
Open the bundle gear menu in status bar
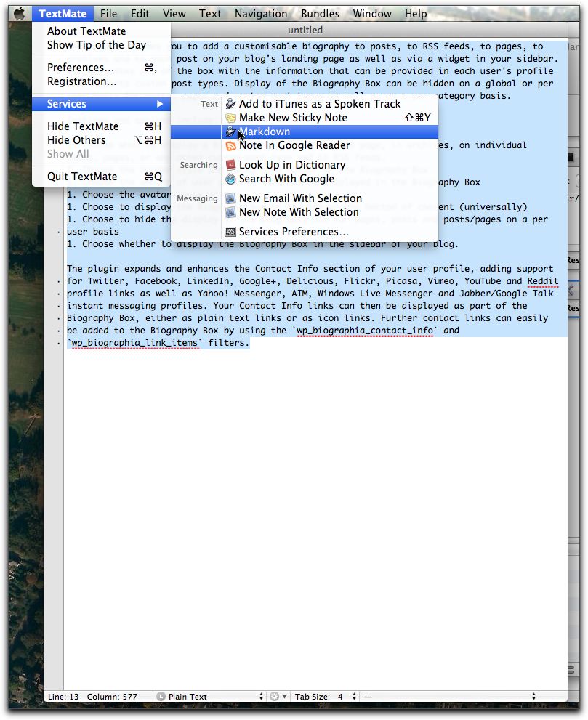(x=278, y=696)
